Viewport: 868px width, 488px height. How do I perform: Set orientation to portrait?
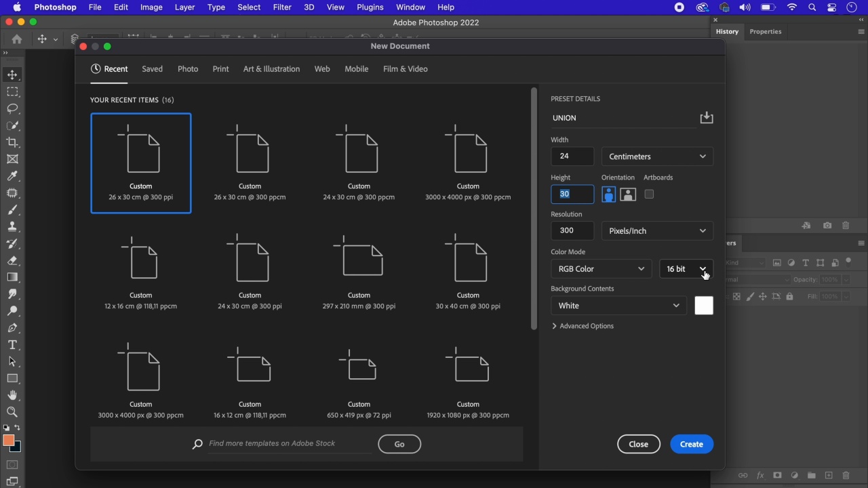pyautogui.click(x=609, y=195)
